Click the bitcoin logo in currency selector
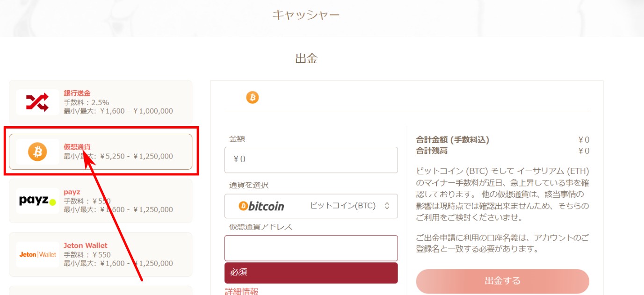Screen dimensions: 644x295 pyautogui.click(x=261, y=206)
